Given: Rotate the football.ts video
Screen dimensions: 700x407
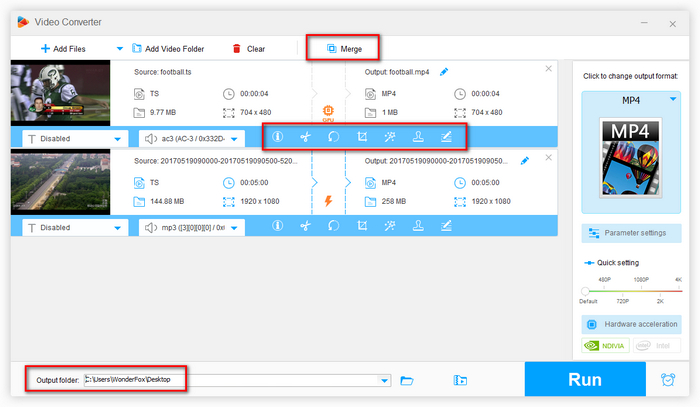Looking at the screenshot, I should pos(333,137).
